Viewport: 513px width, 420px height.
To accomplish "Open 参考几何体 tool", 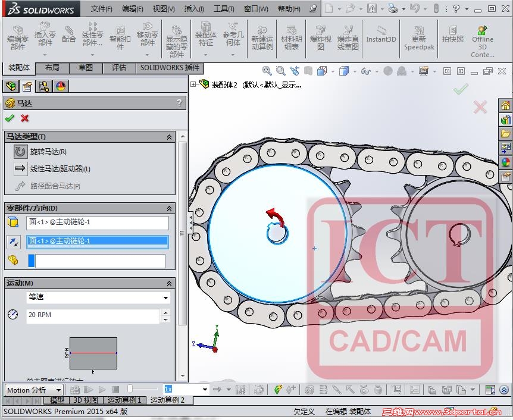I will (233, 35).
